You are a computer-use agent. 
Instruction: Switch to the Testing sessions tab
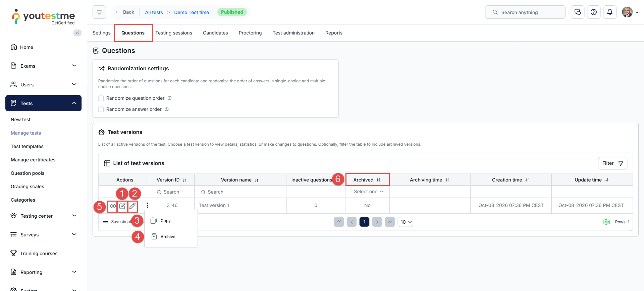pyautogui.click(x=174, y=33)
